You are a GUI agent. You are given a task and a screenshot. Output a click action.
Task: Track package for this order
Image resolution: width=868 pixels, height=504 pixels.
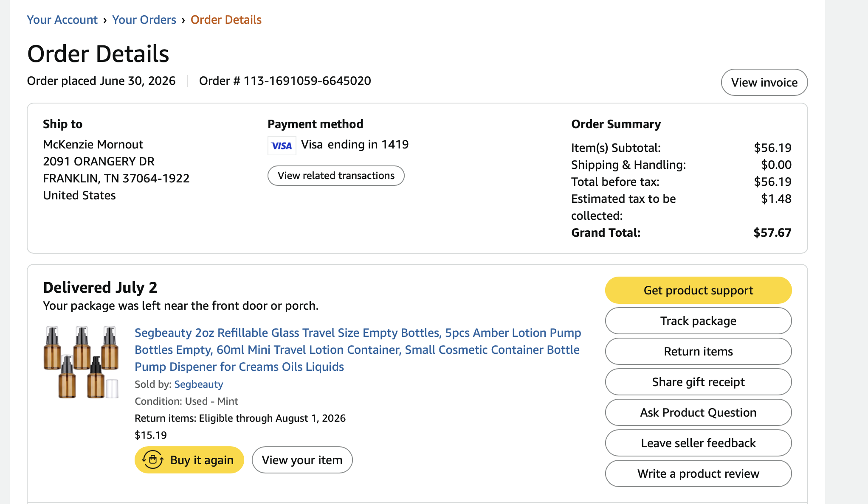point(698,321)
